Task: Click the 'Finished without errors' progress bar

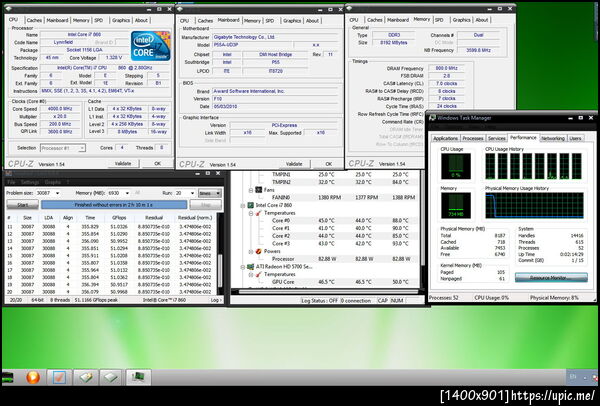Action: coord(114,205)
